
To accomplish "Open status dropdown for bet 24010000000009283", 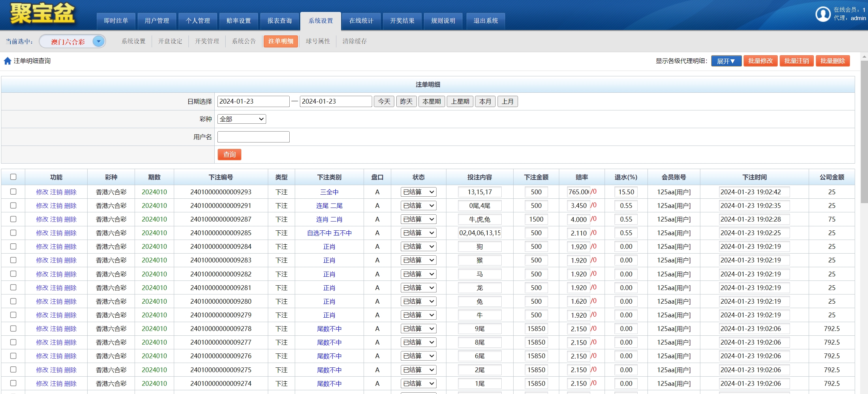I will pyautogui.click(x=418, y=260).
